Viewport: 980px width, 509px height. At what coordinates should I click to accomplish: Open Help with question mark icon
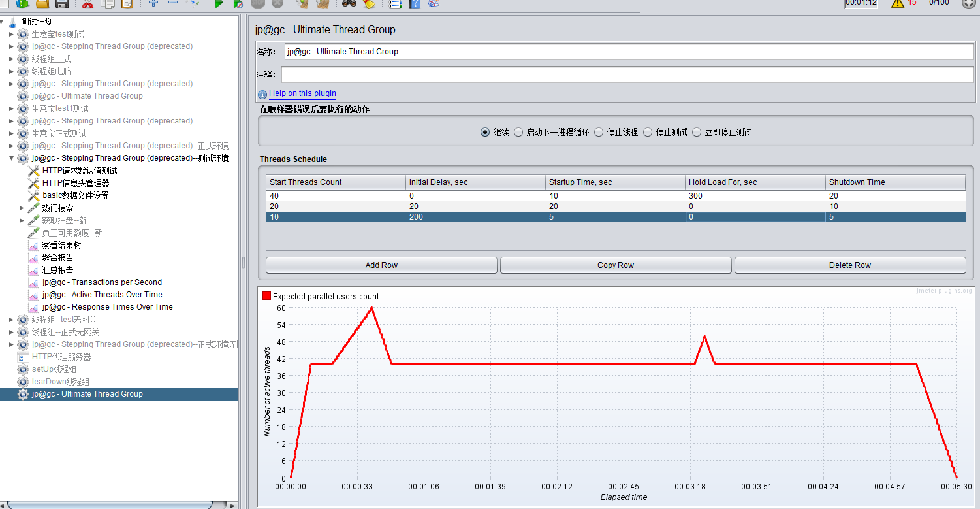[x=415, y=4]
